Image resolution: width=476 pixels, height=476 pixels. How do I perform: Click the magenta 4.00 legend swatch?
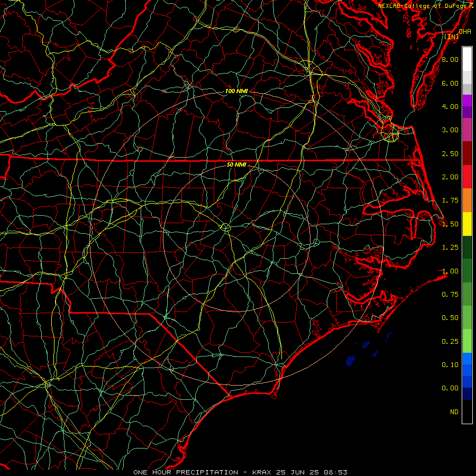tap(467, 100)
